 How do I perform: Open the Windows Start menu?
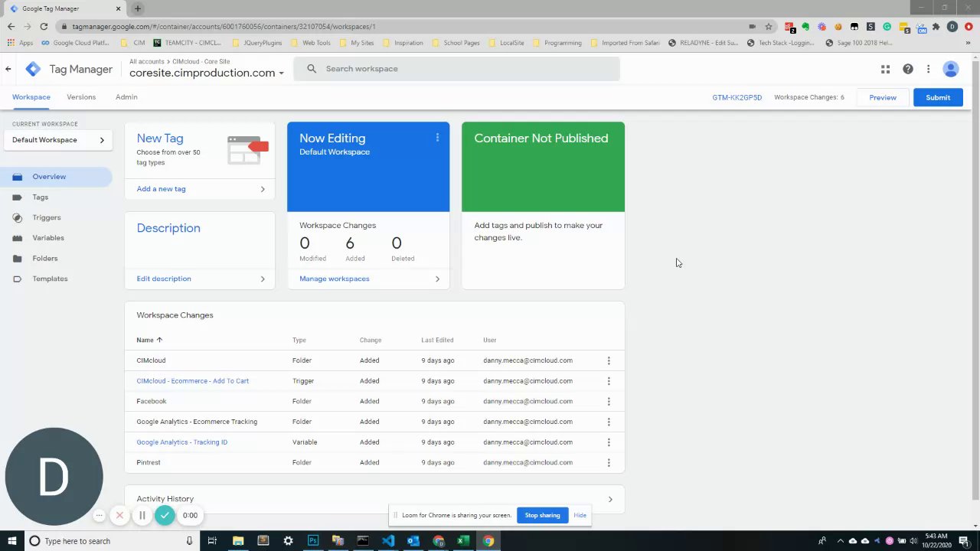coord(11,541)
